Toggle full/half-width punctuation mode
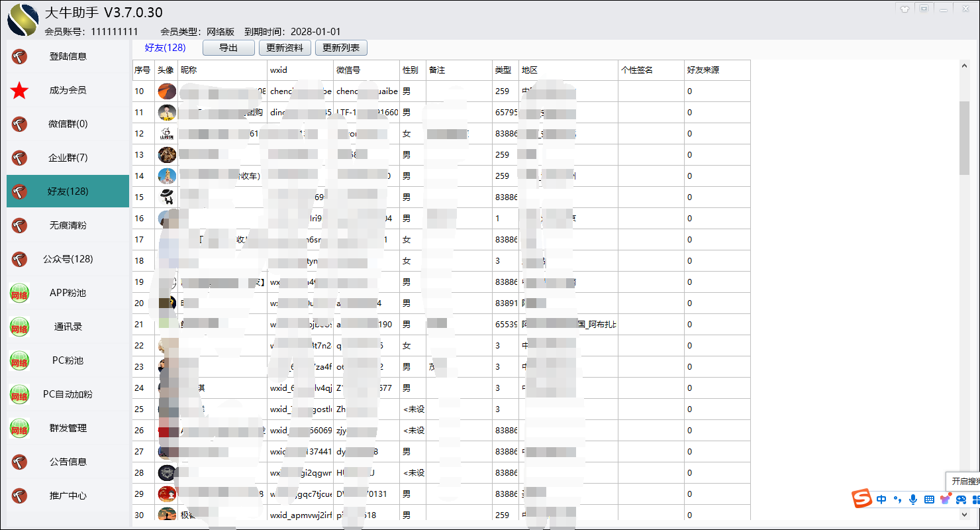This screenshot has width=980, height=530. click(x=898, y=499)
